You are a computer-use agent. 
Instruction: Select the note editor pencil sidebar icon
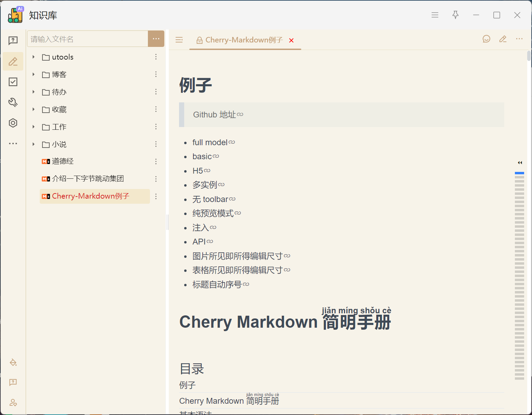13,61
